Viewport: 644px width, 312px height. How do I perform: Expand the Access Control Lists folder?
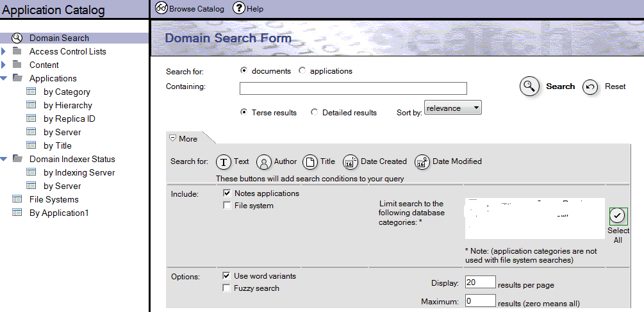point(4,51)
